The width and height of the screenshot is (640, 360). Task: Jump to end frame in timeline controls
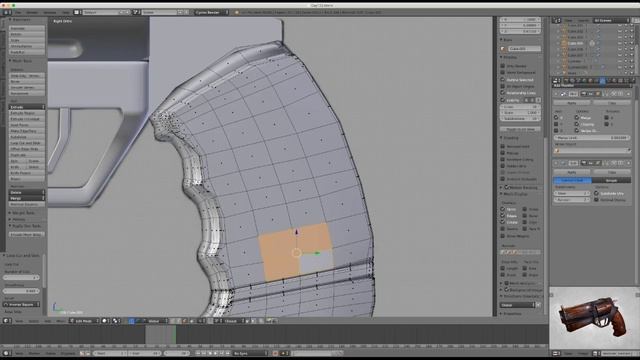pos(228,353)
